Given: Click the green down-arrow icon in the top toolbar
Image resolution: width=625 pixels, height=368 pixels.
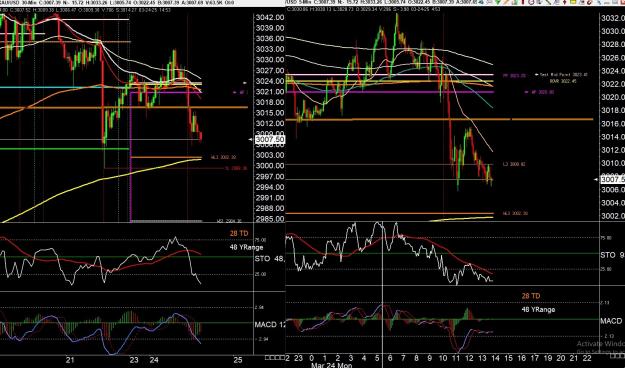Looking at the screenshot, I should tap(498, 2).
